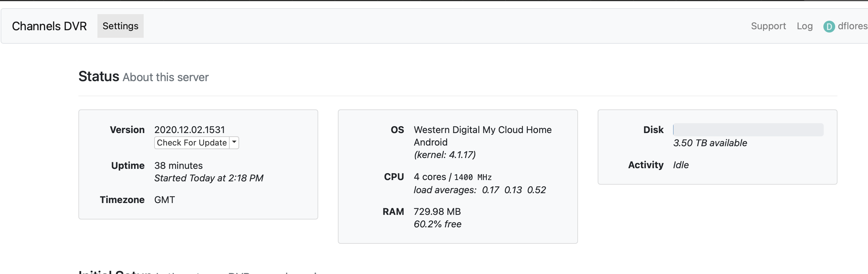This screenshot has height=274, width=868.
Task: Click the 3.50 TB available text
Action: point(710,143)
